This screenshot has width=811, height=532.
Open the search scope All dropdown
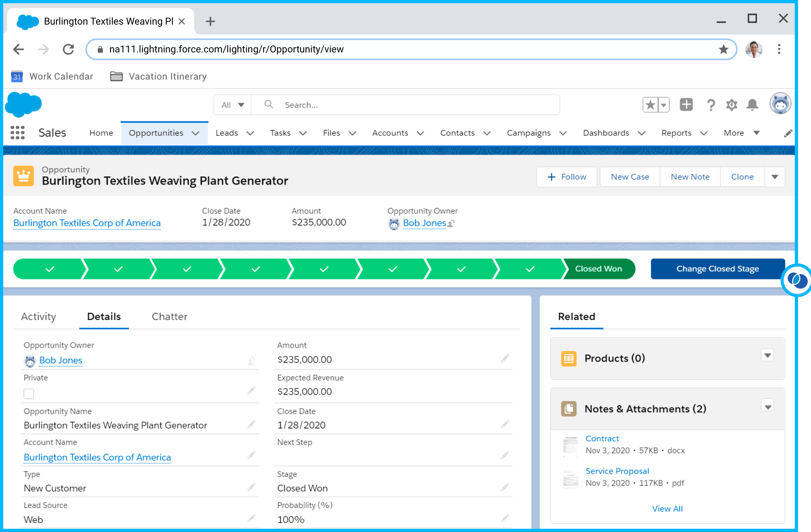233,105
